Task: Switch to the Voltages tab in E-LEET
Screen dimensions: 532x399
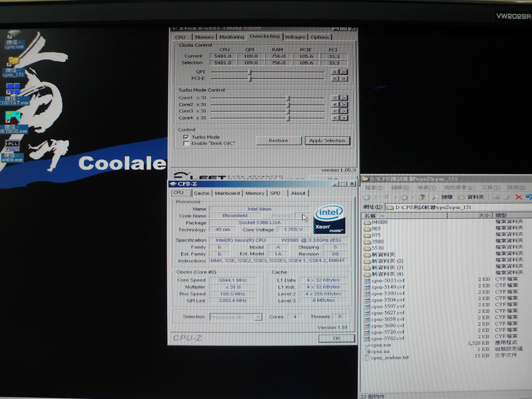Action: [295, 37]
